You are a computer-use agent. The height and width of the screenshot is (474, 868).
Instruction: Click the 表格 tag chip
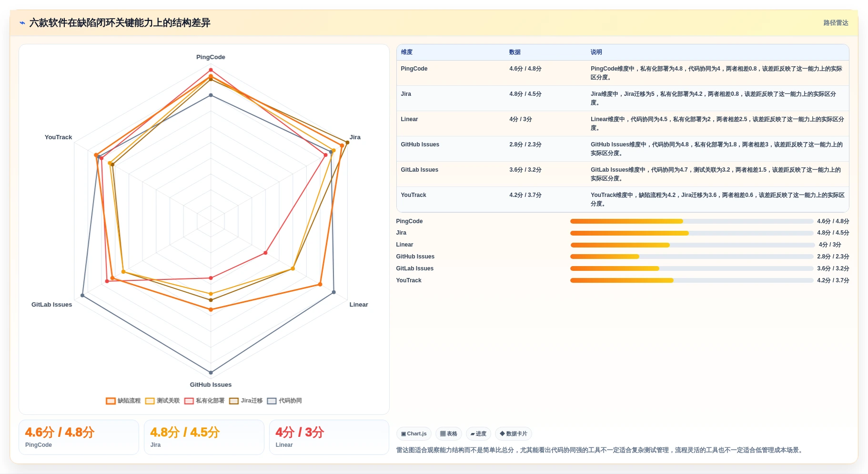pos(449,434)
